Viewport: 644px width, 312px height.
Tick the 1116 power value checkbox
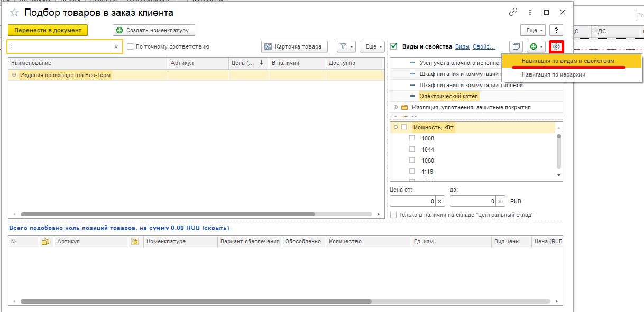tap(412, 171)
